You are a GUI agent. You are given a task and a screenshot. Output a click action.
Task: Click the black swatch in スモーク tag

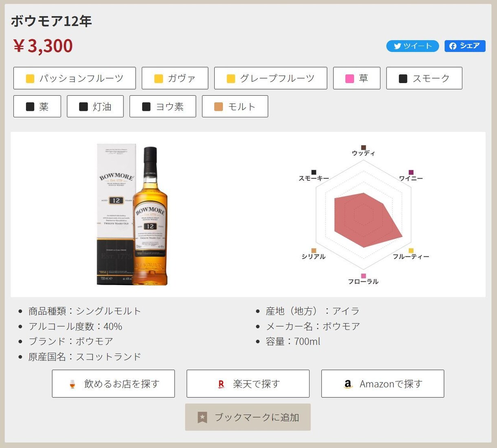click(403, 79)
